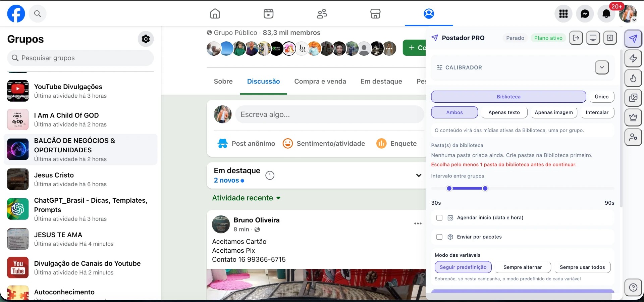Click the 90s interval slider handle
Image resolution: width=644 pixels, height=302 pixels.
tap(485, 189)
